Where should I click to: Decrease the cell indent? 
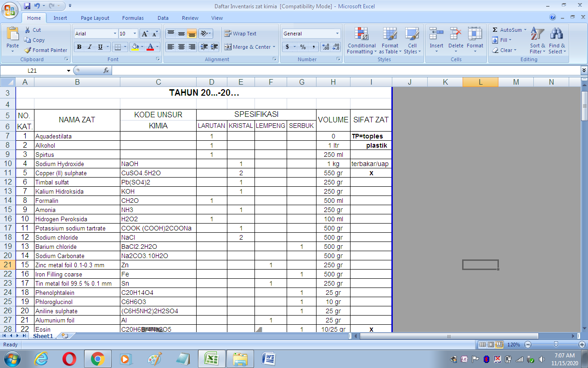(x=204, y=47)
